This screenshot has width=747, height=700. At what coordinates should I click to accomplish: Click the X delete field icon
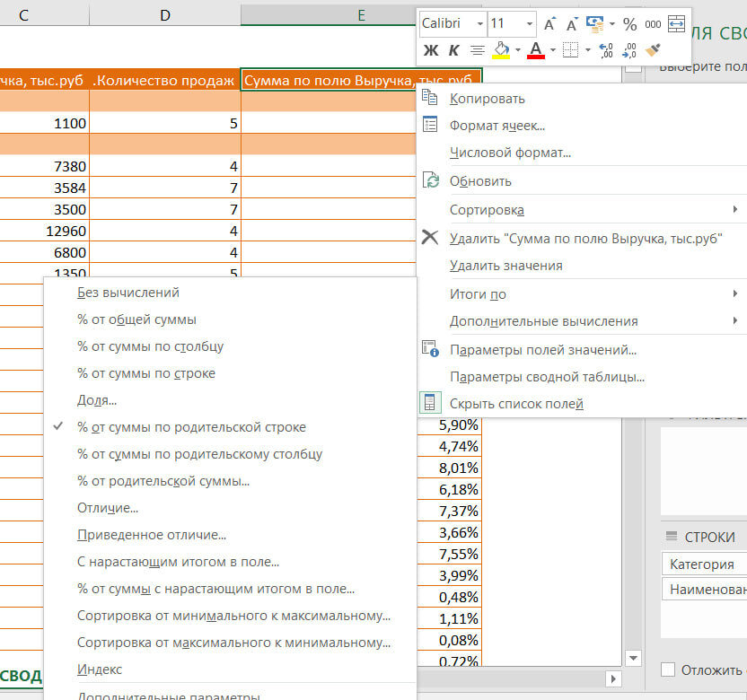(430, 237)
